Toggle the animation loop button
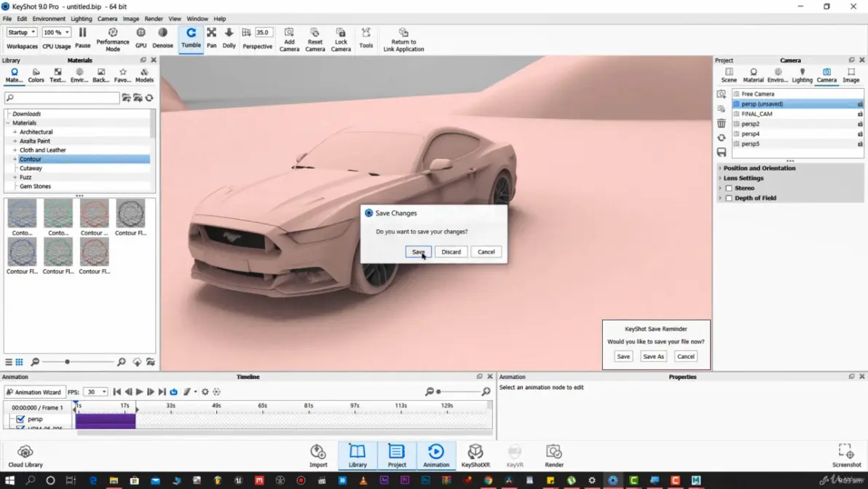The height and width of the screenshot is (489, 868). point(174,392)
